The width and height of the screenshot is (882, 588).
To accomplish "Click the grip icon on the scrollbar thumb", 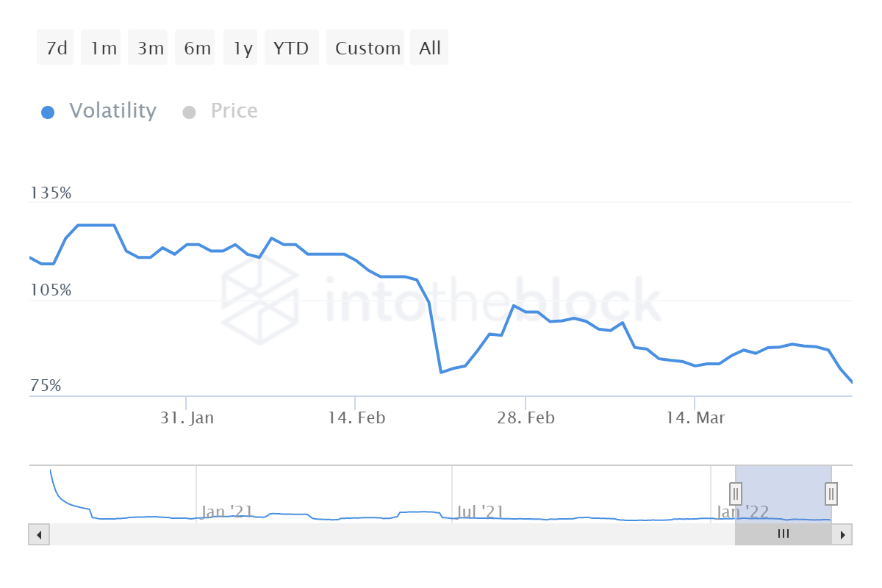I will pos(783,534).
